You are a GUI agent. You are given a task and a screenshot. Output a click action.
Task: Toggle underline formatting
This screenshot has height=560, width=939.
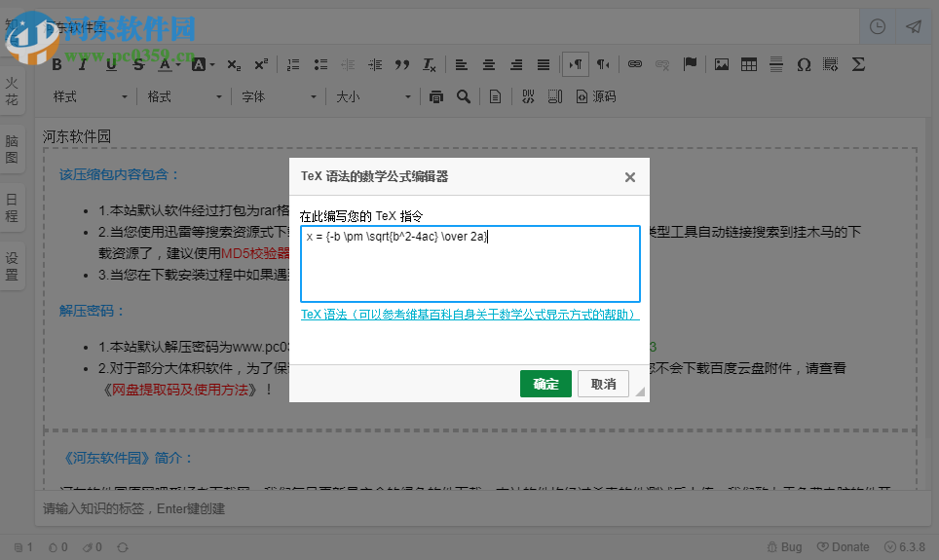point(111,64)
